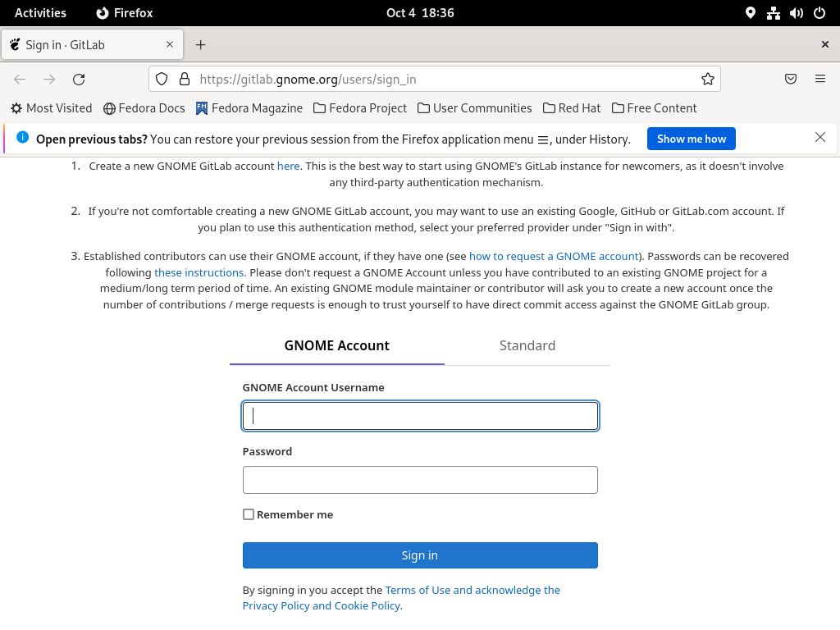Close the Firefox window with X
840x630 pixels.
[825, 44]
